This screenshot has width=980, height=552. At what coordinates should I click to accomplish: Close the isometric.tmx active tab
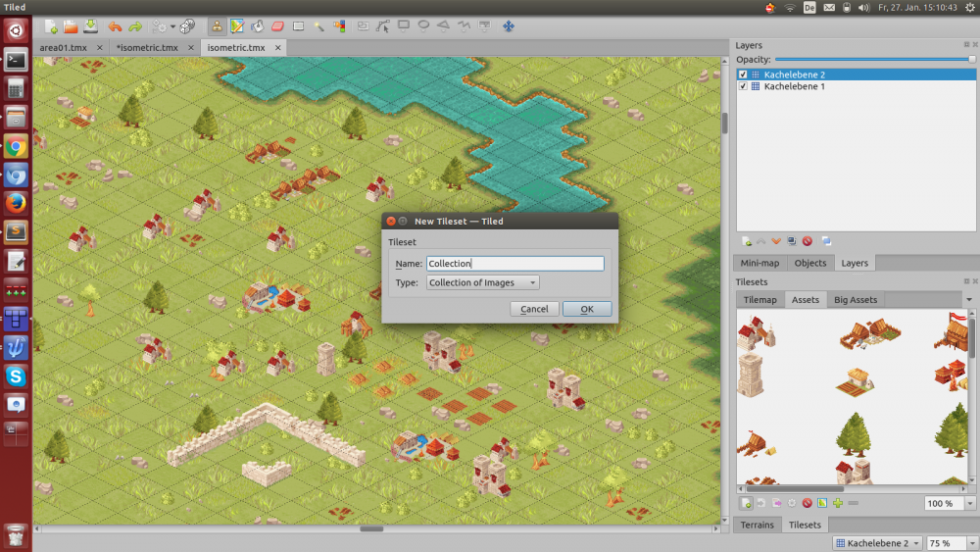click(278, 47)
